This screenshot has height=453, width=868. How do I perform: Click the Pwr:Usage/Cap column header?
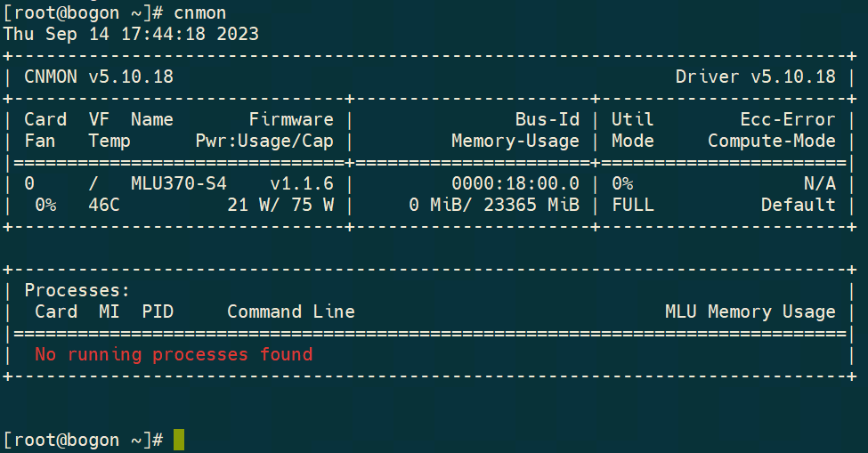click(264, 141)
